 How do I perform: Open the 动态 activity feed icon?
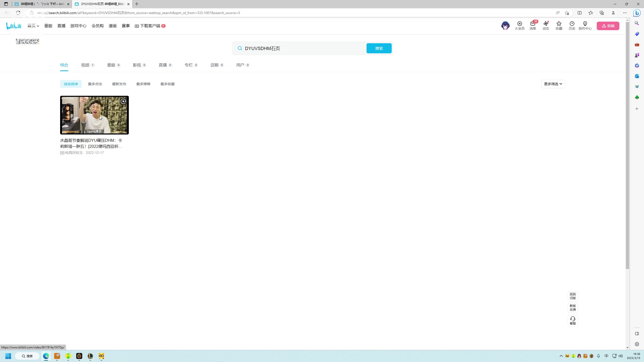[546, 26]
